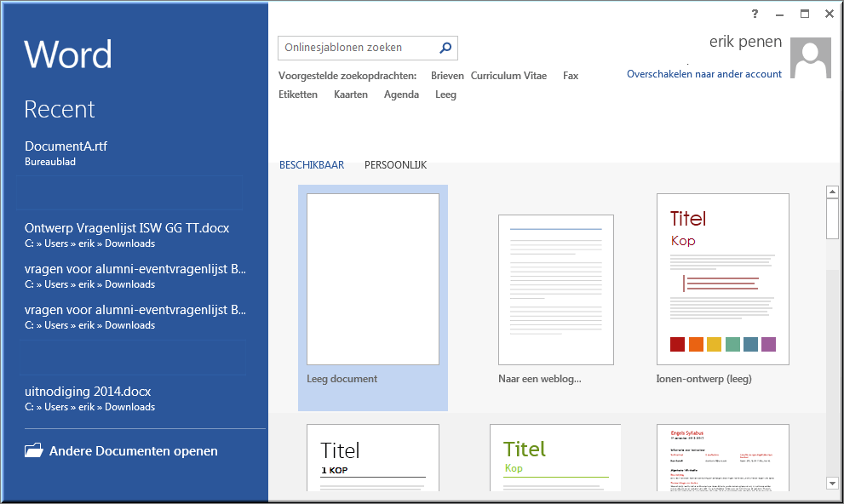Search suggested term Agenda
This screenshot has height=504, width=844.
(401, 94)
